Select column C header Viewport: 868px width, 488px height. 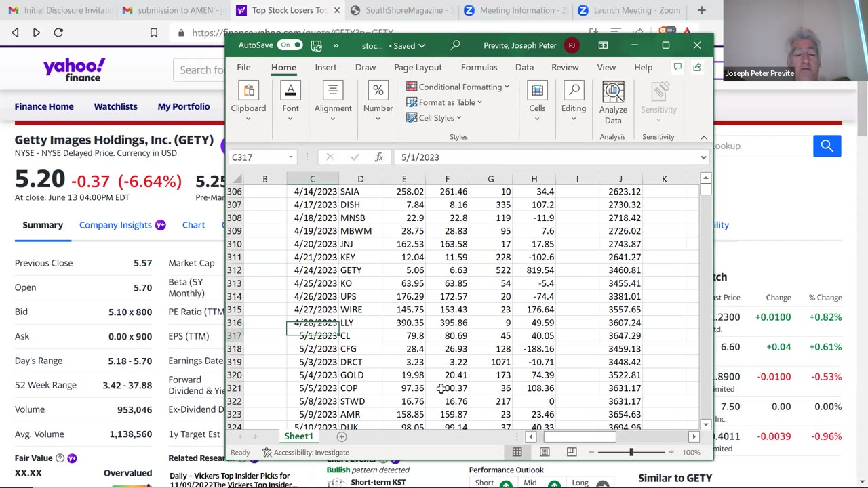point(313,179)
